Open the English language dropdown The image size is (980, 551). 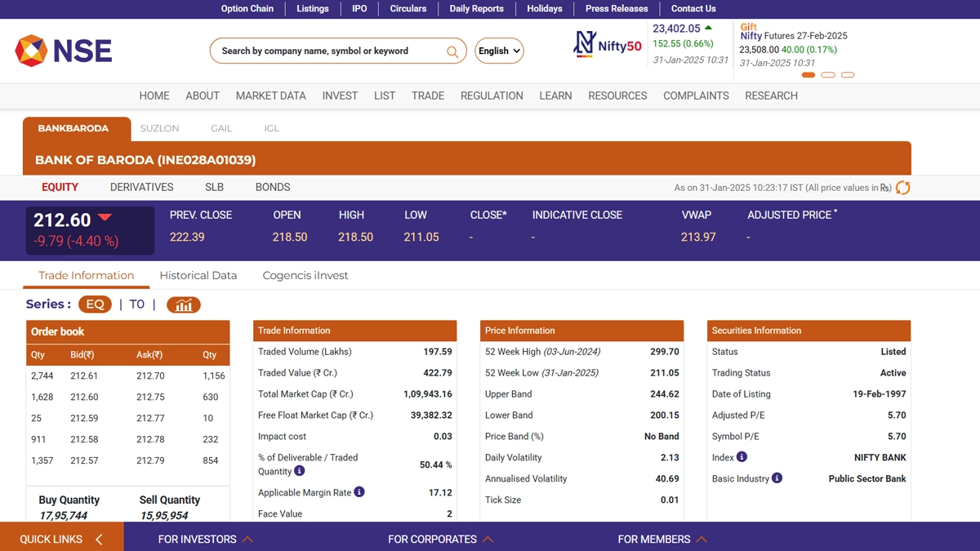click(499, 51)
